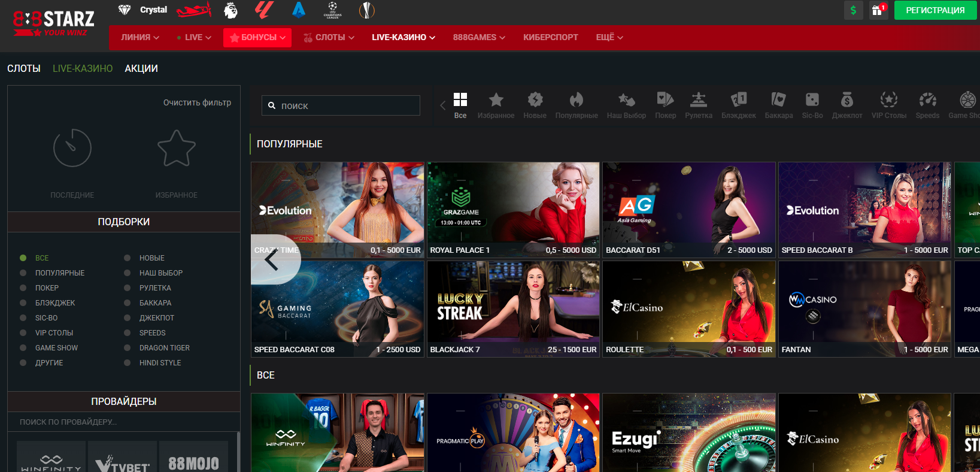
Task: Select the БАККАРА filter radio
Action: point(128,303)
